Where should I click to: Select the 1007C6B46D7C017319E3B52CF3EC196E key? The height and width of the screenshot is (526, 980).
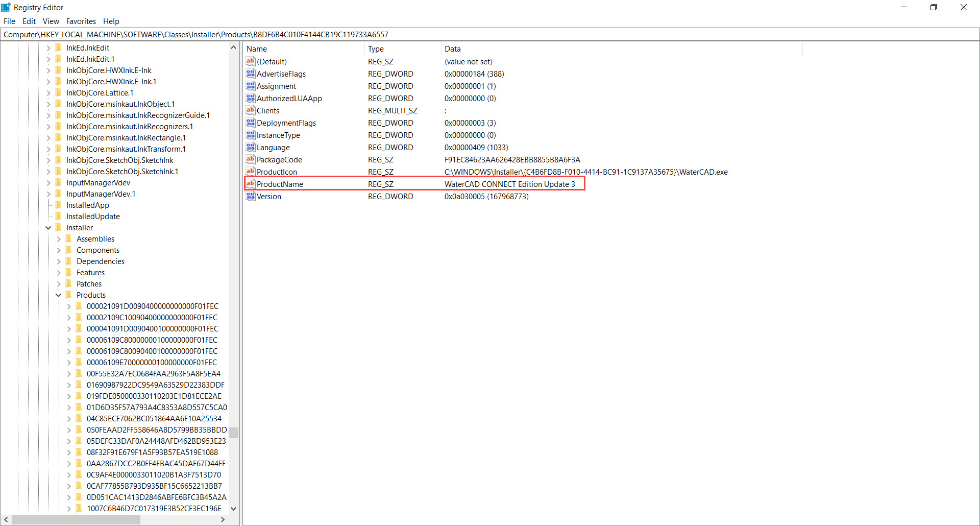click(154, 508)
